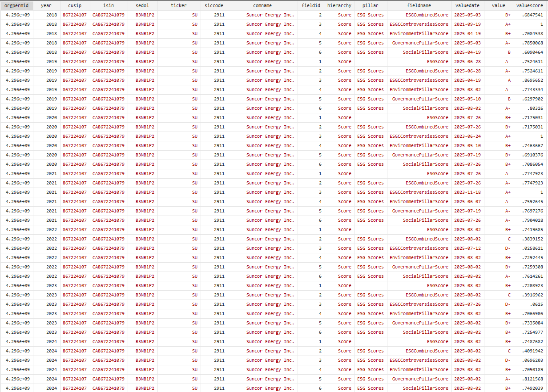The height and width of the screenshot is (392, 548).
Task: Select the valuescore cell .7850068
Action: [x=529, y=43]
